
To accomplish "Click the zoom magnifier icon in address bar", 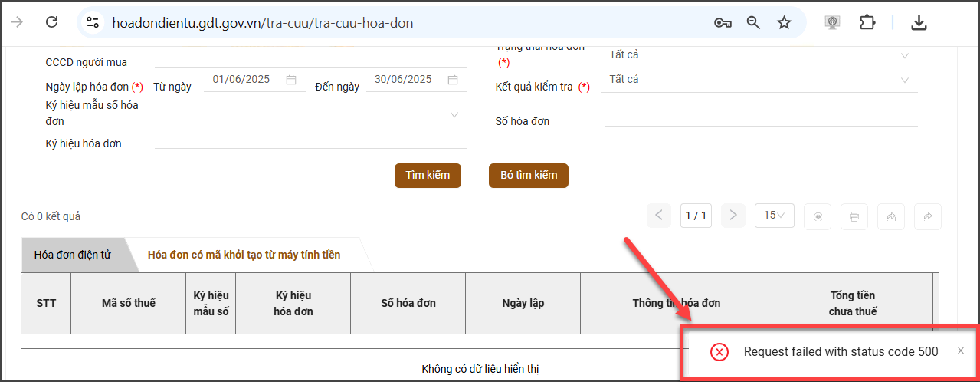I will (753, 23).
